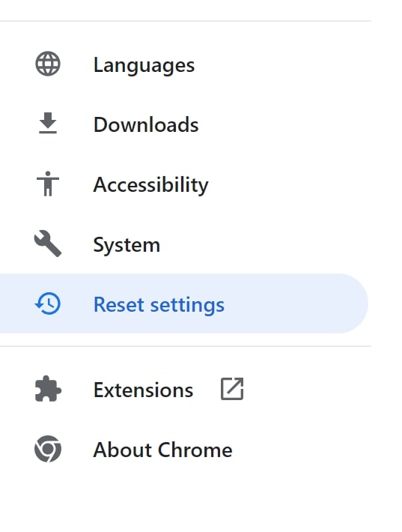Select the puzzle piece Extensions icon
Image resolution: width=402 pixels, height=532 pixels.
[48, 389]
